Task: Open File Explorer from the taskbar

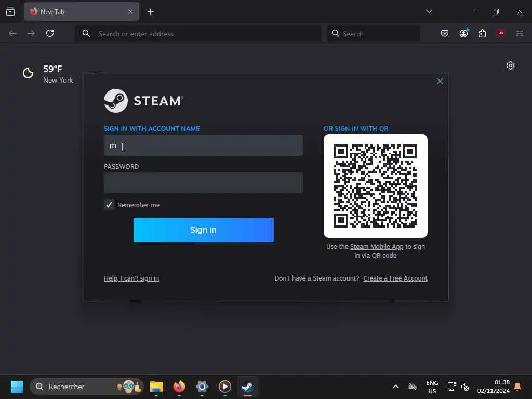Action: pos(156,387)
